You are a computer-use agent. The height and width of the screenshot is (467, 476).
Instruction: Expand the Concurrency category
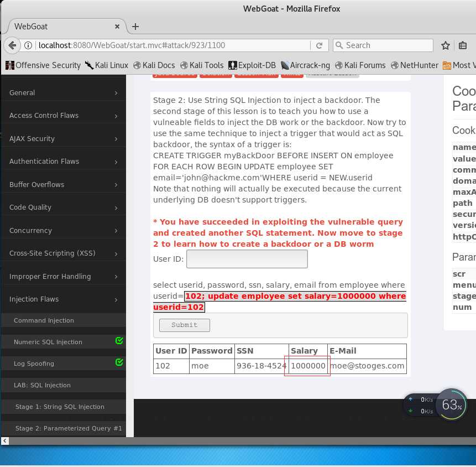coord(64,230)
